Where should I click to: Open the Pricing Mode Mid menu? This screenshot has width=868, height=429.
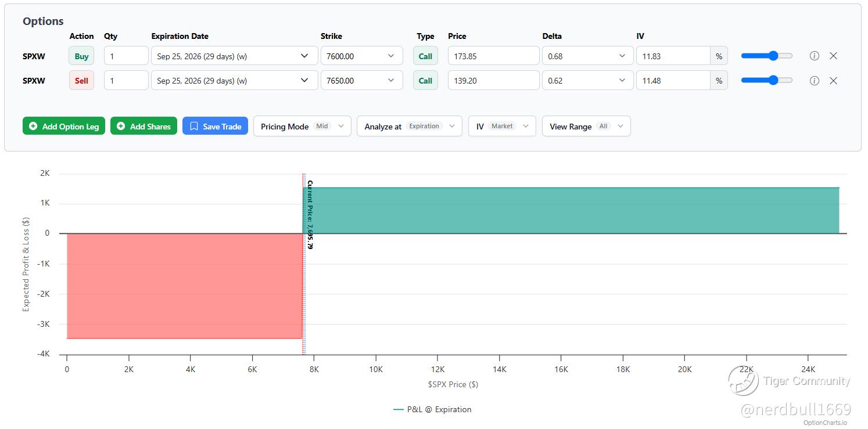[302, 126]
